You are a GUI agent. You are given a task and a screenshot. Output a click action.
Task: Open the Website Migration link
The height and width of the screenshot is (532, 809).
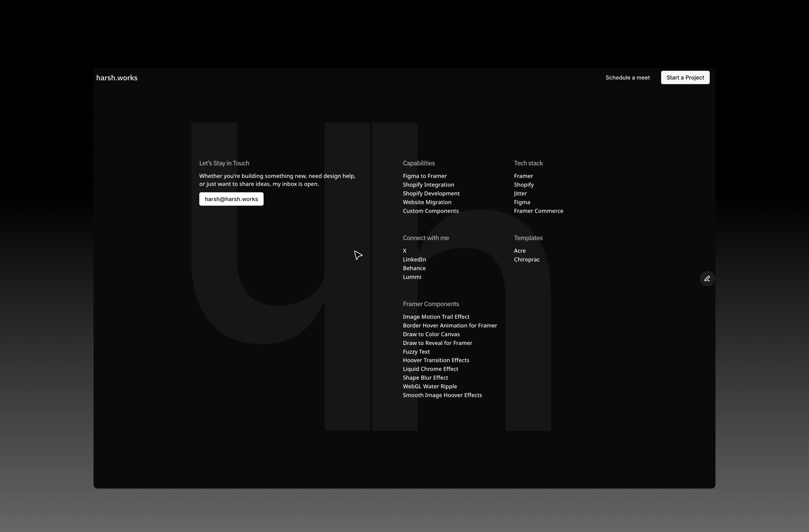coord(427,202)
